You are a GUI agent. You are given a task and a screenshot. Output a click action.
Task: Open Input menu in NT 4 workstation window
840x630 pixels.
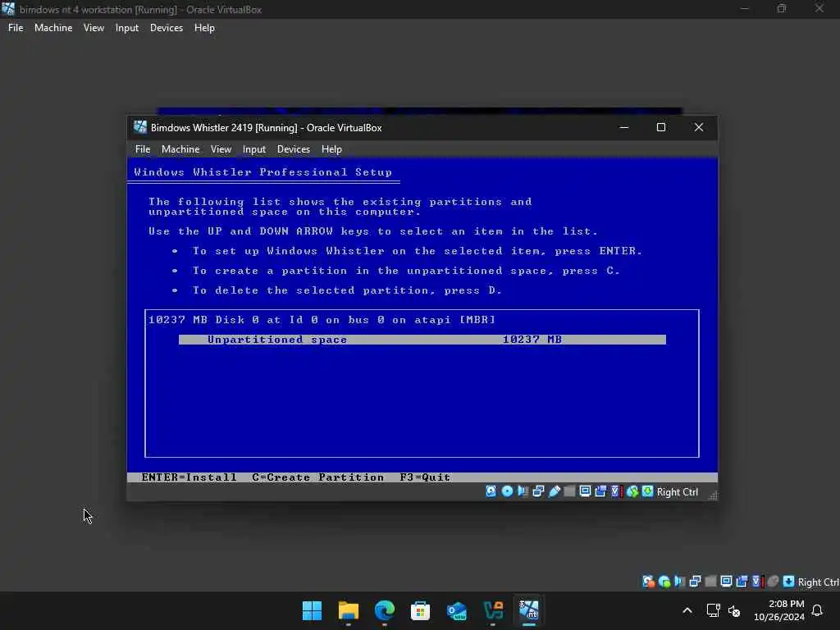[127, 27]
